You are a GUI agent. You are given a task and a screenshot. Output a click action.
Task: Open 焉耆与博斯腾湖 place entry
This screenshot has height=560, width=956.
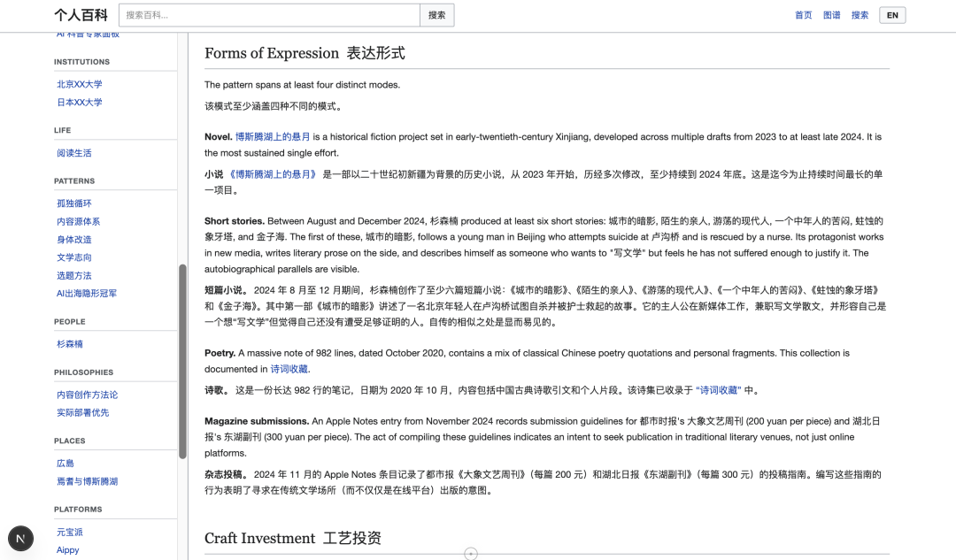click(85, 481)
